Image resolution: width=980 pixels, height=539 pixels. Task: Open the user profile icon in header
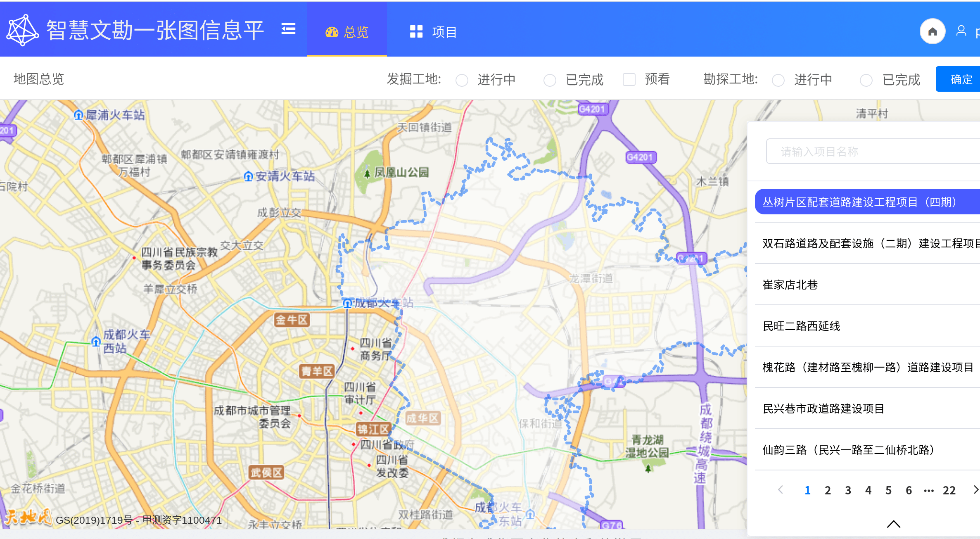click(x=961, y=30)
